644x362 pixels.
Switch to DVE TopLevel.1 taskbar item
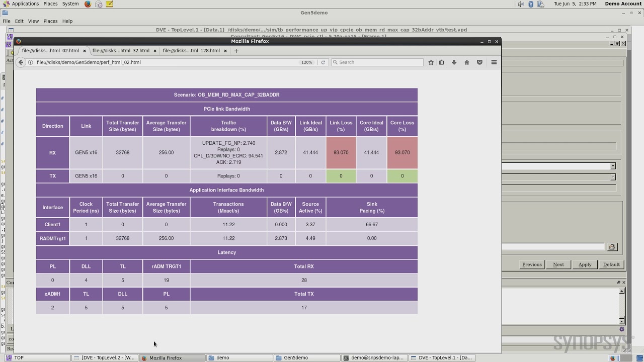[441, 358]
